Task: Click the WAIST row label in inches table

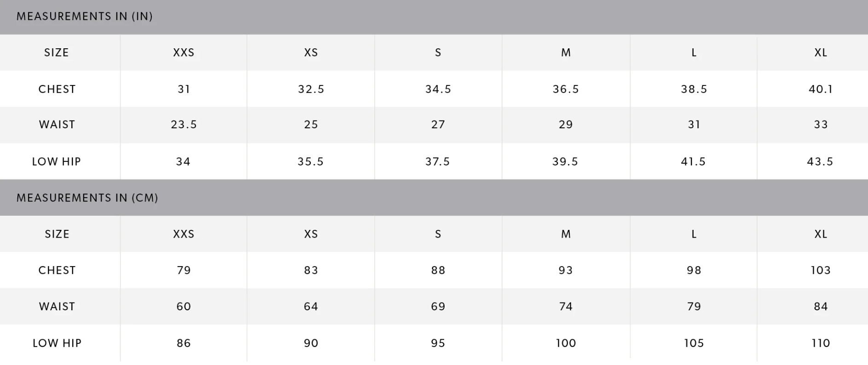Action: [x=57, y=125]
